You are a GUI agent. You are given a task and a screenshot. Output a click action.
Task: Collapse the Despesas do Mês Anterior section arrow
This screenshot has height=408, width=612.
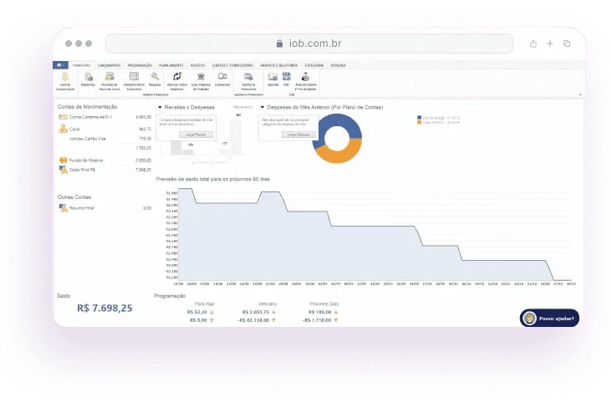262,107
